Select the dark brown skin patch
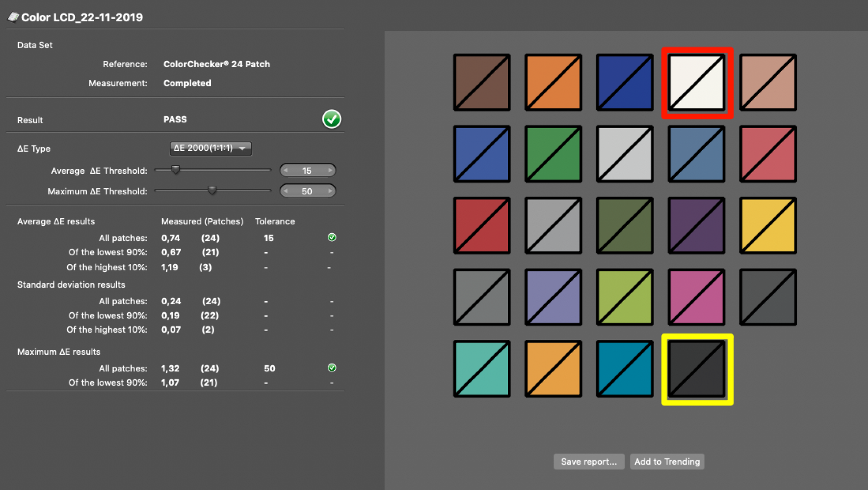This screenshot has width=868, height=490. coord(482,82)
